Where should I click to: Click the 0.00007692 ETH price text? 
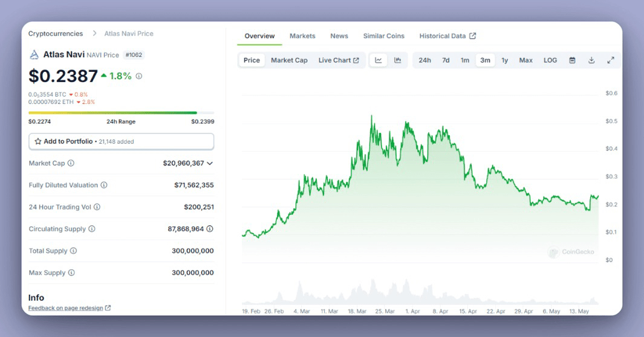(51, 101)
